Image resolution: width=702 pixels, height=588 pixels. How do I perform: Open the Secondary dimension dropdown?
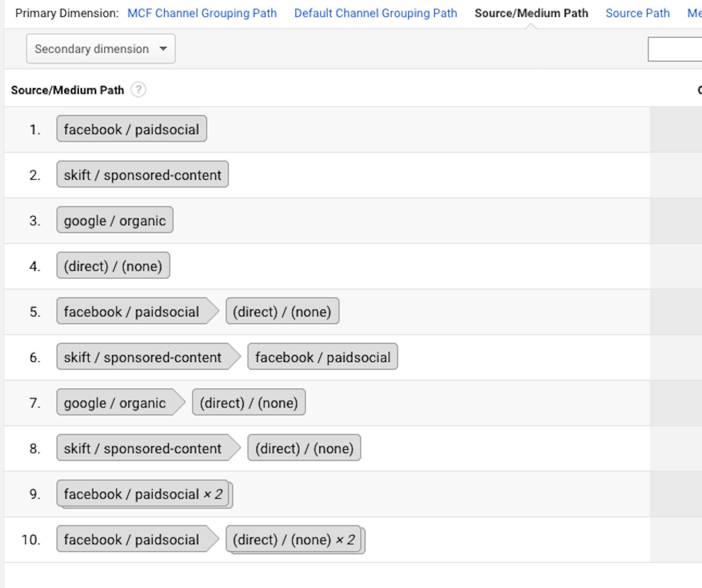click(x=101, y=49)
